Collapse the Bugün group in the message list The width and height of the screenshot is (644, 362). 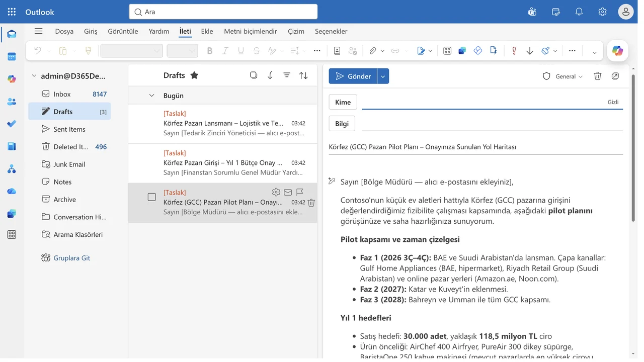pos(151,96)
